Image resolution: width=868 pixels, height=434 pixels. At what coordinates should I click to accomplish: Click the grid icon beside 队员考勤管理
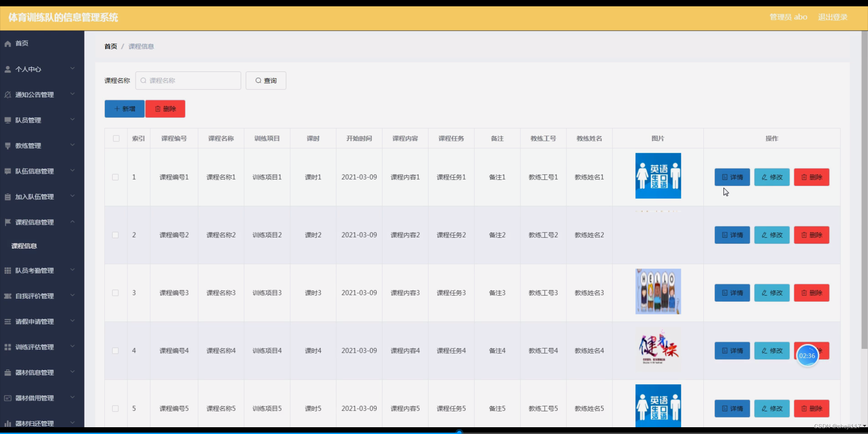pyautogui.click(x=7, y=270)
